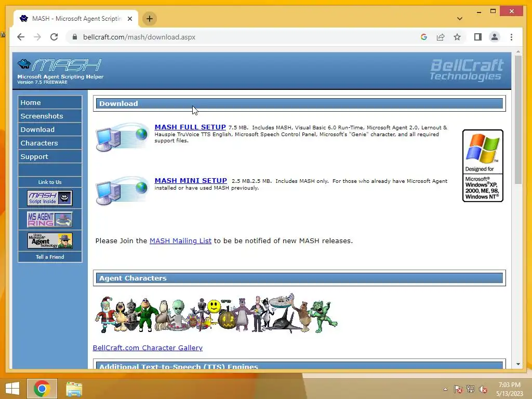
Task: Close the MASH tab
Action: [x=129, y=19]
